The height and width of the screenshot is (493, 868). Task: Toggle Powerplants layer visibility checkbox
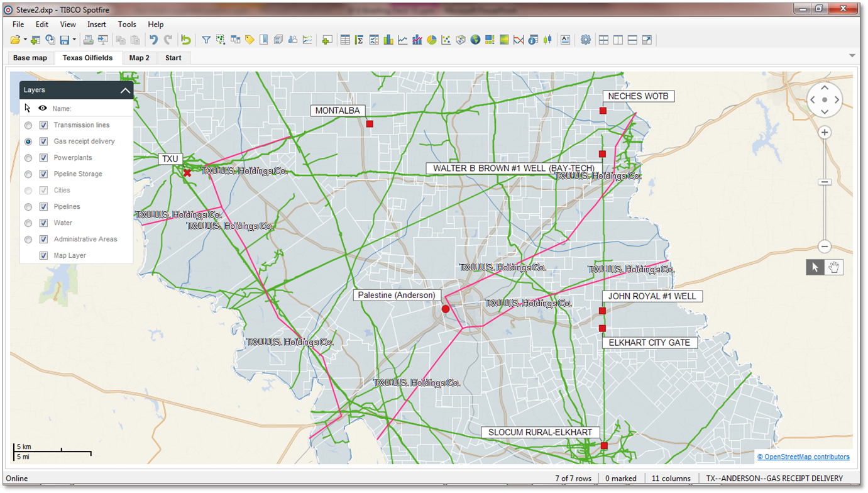[43, 158]
